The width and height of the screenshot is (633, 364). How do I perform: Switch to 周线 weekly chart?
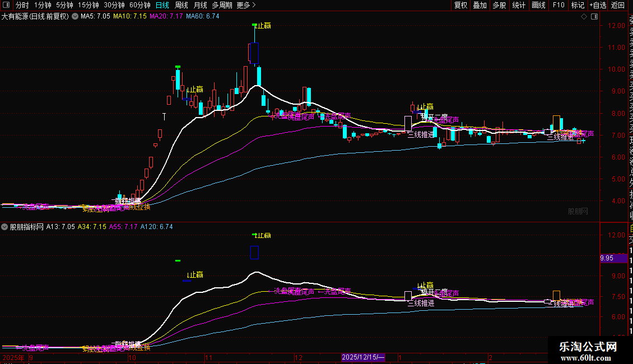[181, 5]
